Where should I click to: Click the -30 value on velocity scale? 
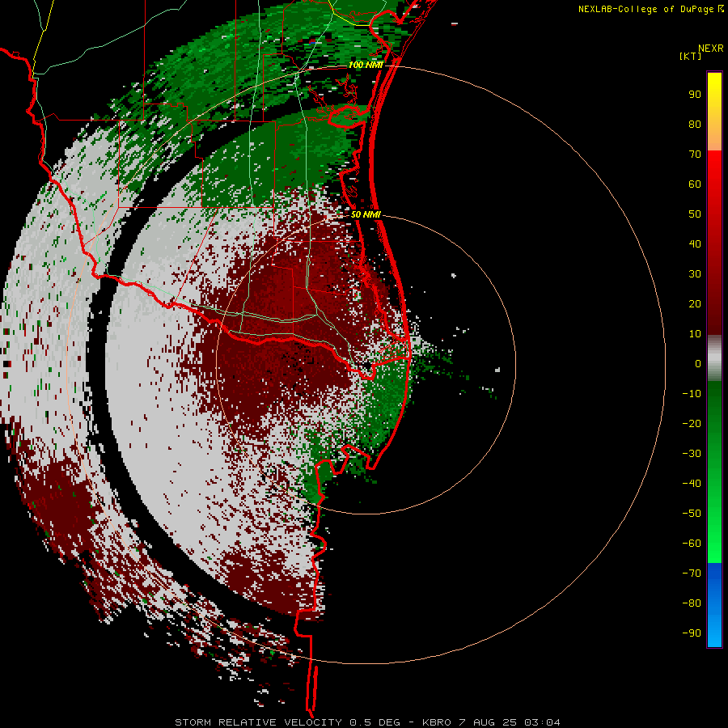point(692,454)
